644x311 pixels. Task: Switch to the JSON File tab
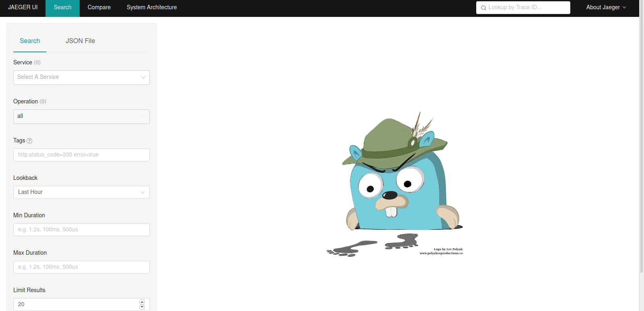tap(80, 41)
